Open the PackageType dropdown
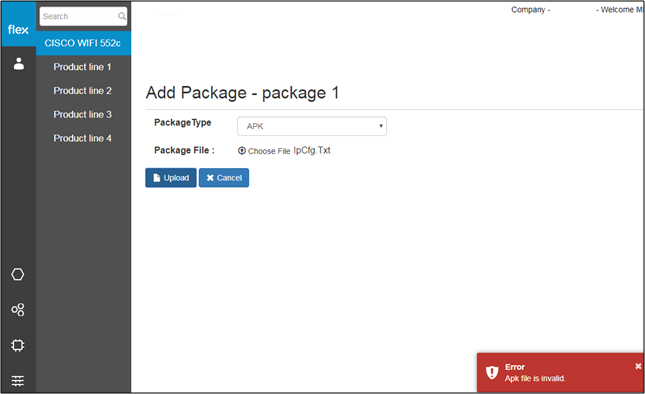645x394 pixels. pos(312,126)
